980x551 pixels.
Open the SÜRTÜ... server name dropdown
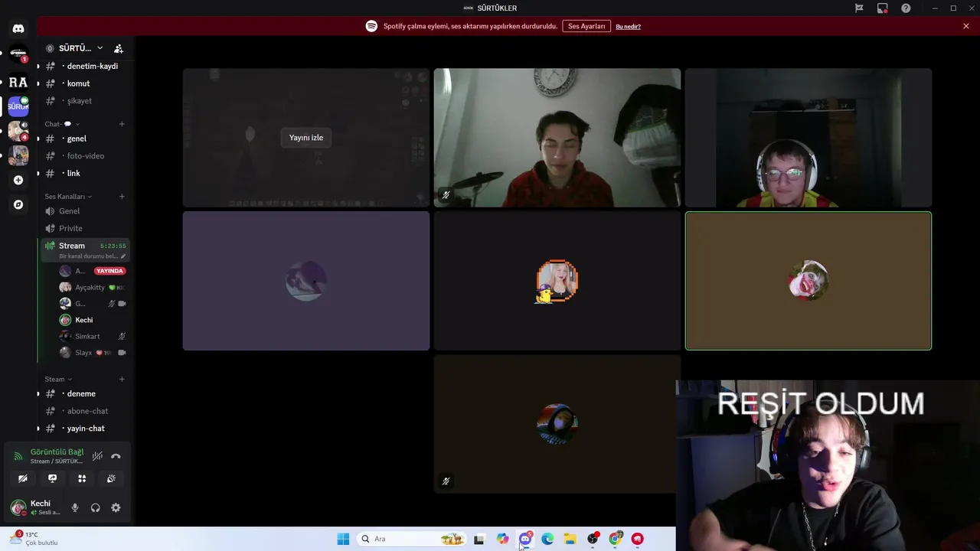click(79, 48)
